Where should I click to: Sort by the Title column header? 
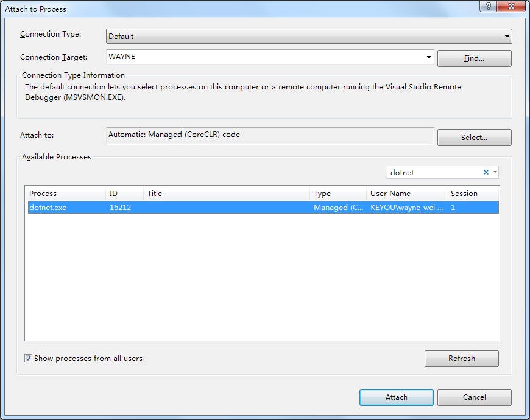coord(227,194)
